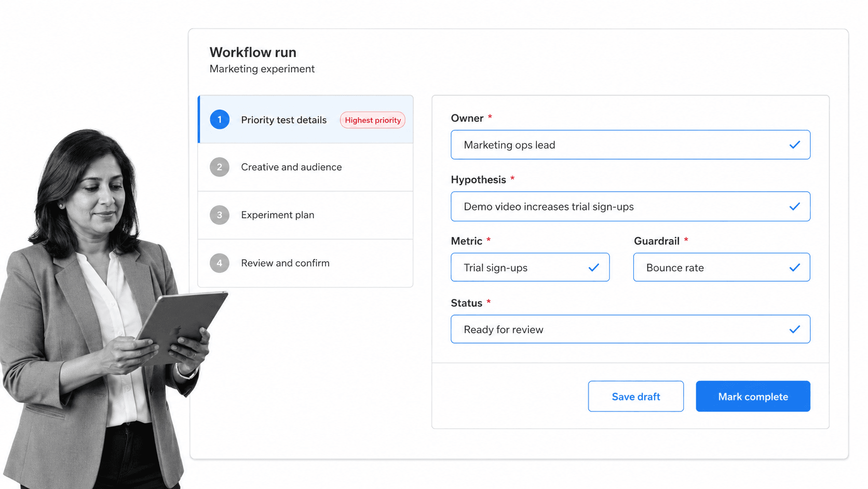
Task: Open the Creative and audience step
Action: (x=306, y=167)
